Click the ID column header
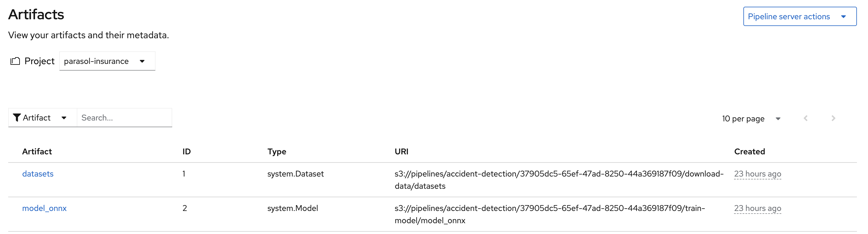The image size is (868, 234). click(x=187, y=151)
